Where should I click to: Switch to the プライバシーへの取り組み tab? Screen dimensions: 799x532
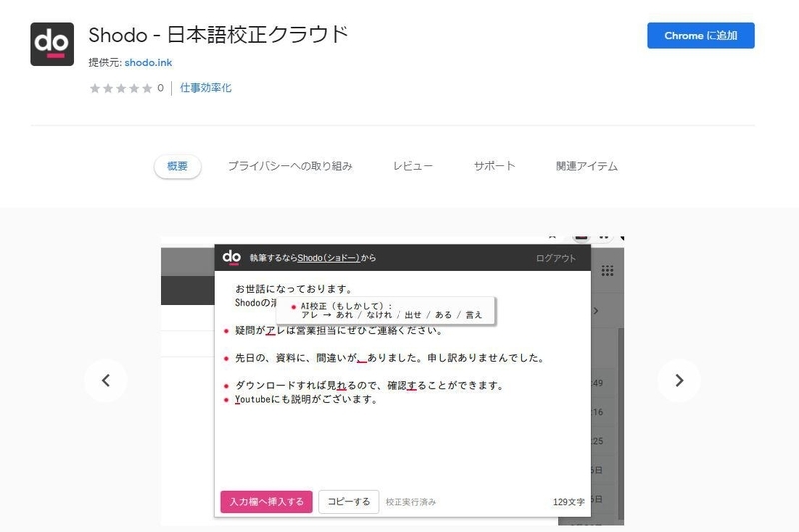[290, 166]
